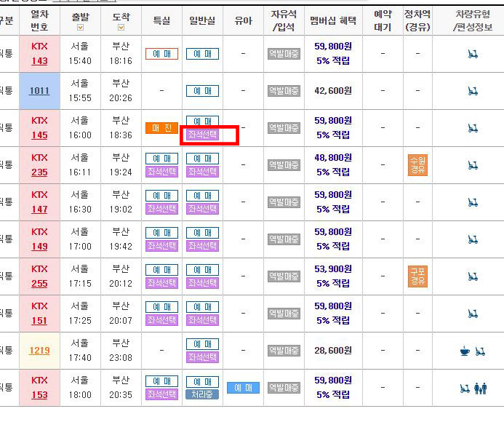Open wheelchair icon for KTX 235
504x446 pixels.
point(473,165)
